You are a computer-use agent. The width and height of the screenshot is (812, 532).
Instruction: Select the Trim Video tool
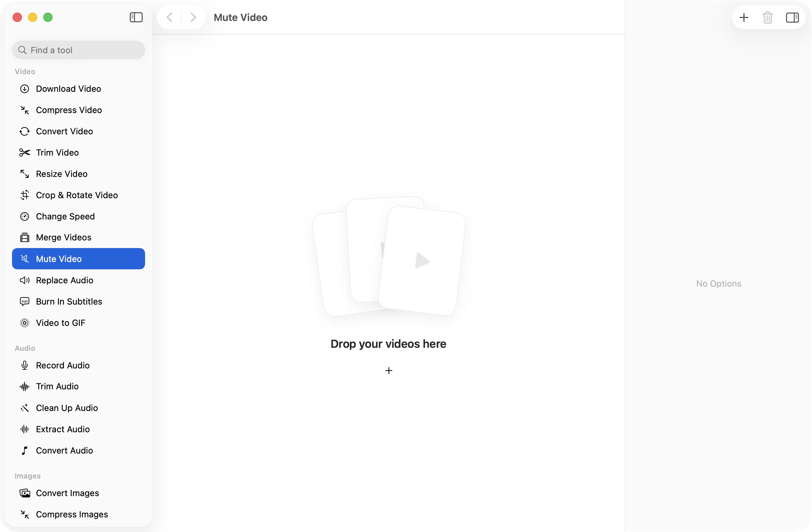click(79, 152)
